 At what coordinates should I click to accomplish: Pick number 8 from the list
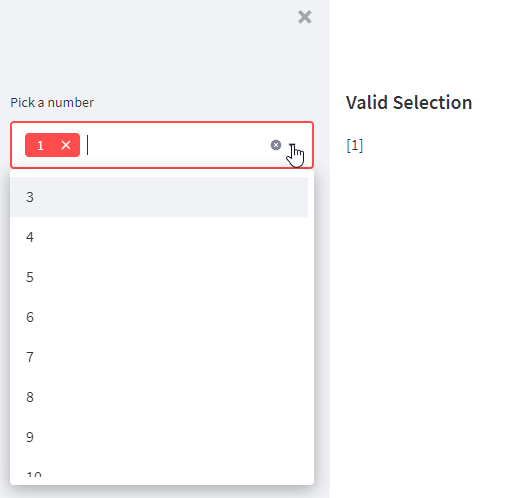pos(159,397)
